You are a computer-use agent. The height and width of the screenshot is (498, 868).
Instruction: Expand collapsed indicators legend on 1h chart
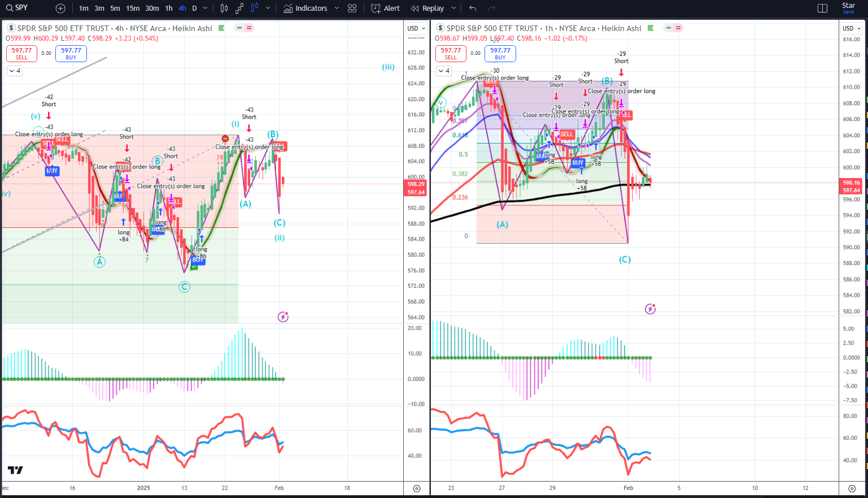click(x=444, y=71)
